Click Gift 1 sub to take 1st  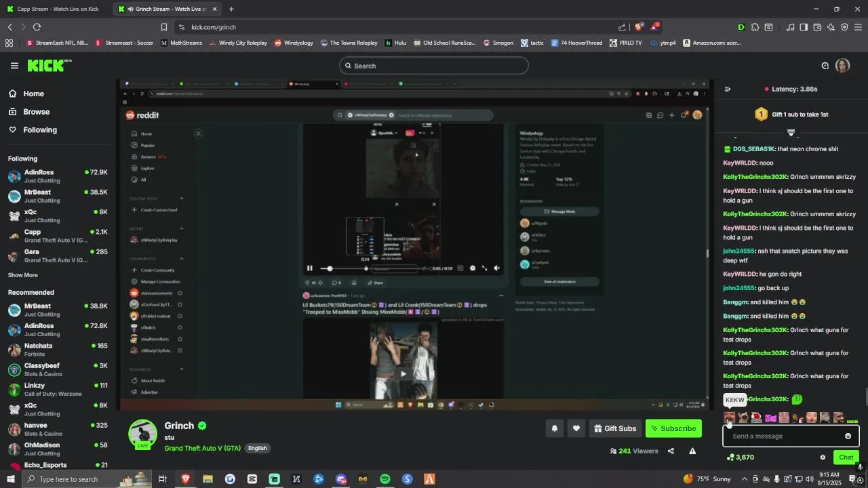click(791, 115)
